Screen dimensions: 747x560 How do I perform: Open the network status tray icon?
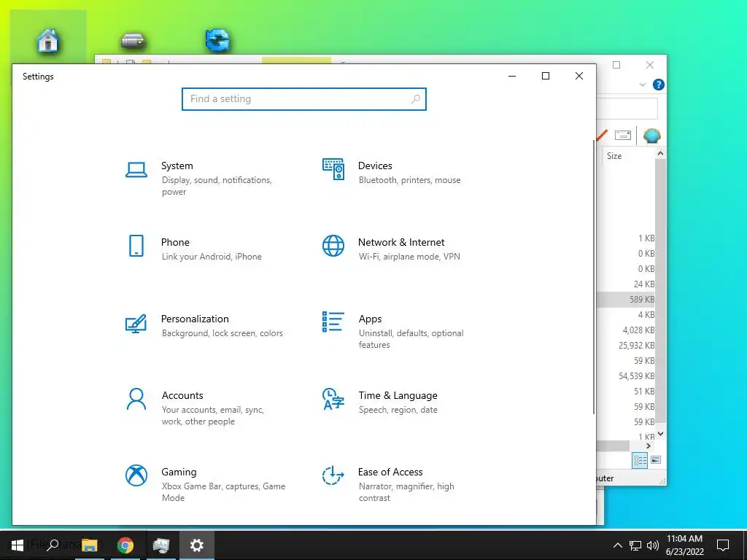tap(635, 545)
